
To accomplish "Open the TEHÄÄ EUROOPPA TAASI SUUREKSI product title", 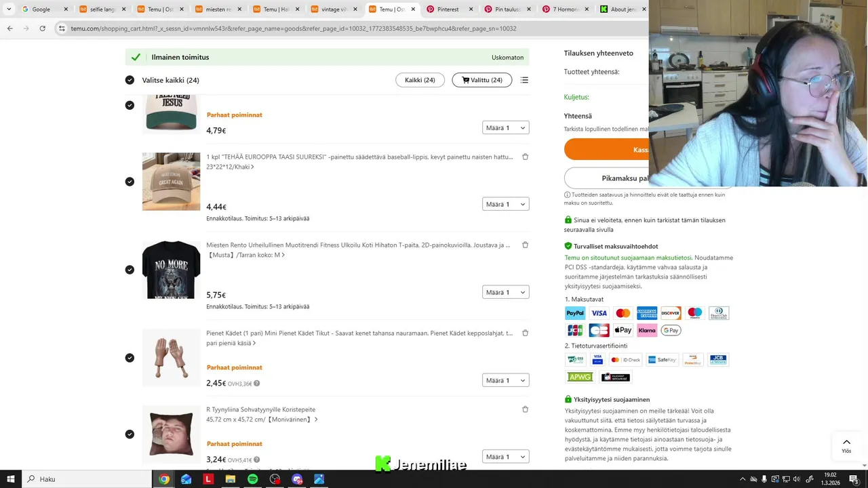I will 359,157.
